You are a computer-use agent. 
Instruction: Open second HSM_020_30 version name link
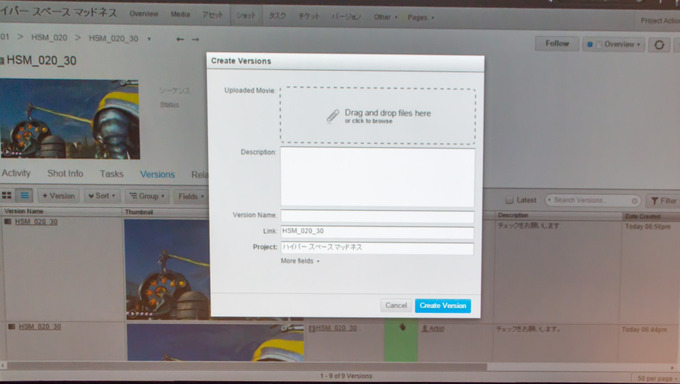(x=39, y=326)
